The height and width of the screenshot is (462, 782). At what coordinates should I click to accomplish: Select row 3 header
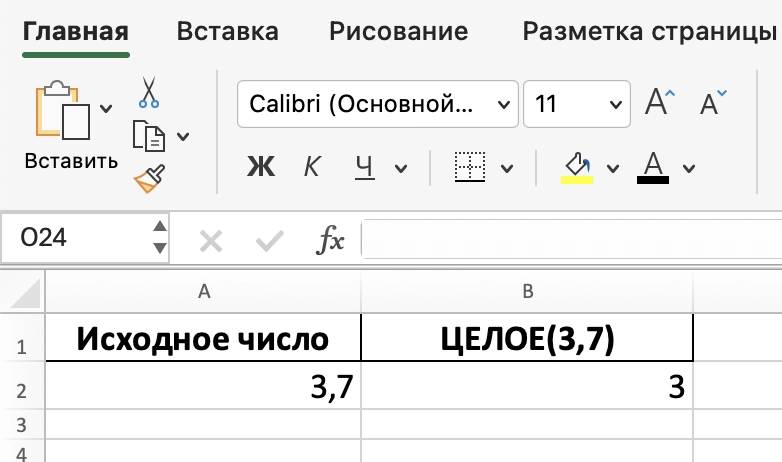[22, 425]
